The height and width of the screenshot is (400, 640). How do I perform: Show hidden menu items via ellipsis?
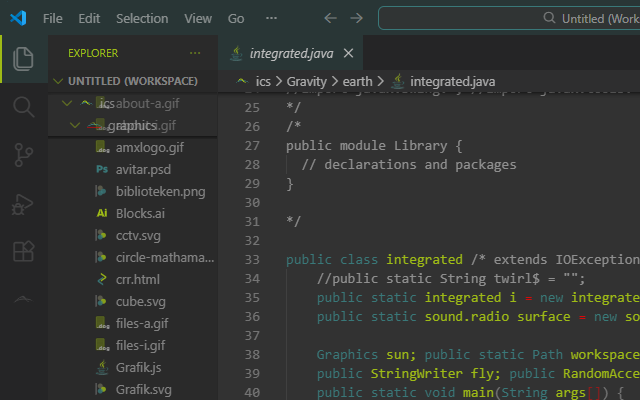pyautogui.click(x=271, y=18)
